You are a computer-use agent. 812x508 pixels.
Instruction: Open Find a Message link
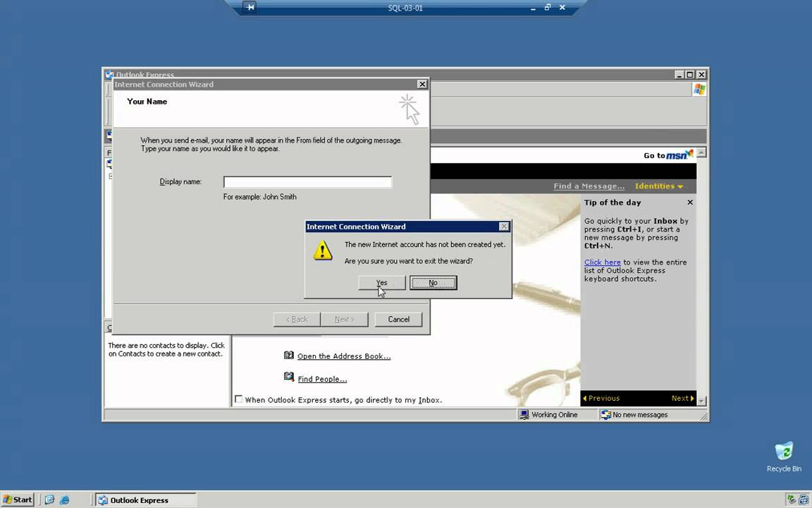(x=589, y=186)
